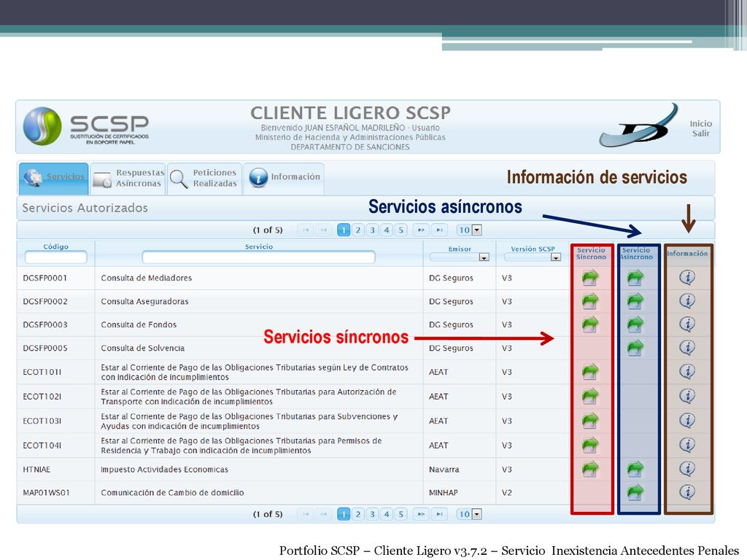Screen dimensions: 747x560
Task: Select Emisor cell 'Navarra'
Action: 444,470
